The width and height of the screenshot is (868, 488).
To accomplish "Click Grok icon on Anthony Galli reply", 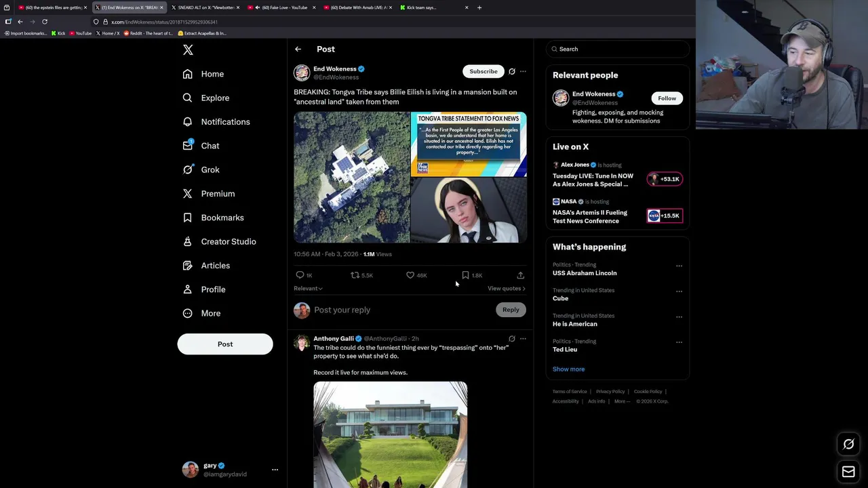I will tap(512, 338).
